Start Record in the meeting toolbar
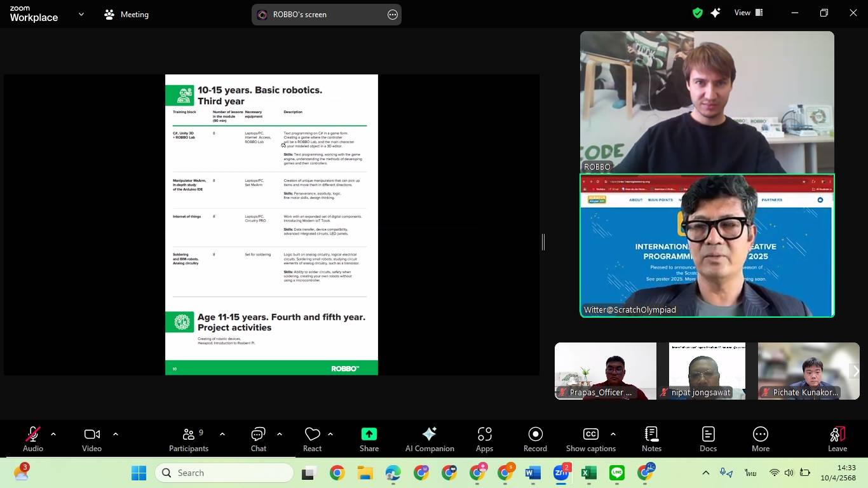 pyautogui.click(x=535, y=439)
